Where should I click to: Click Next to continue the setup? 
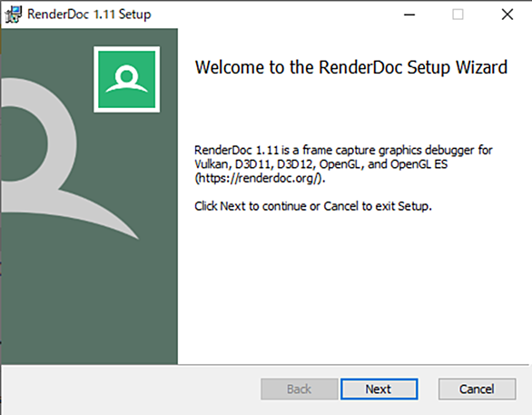[379, 389]
